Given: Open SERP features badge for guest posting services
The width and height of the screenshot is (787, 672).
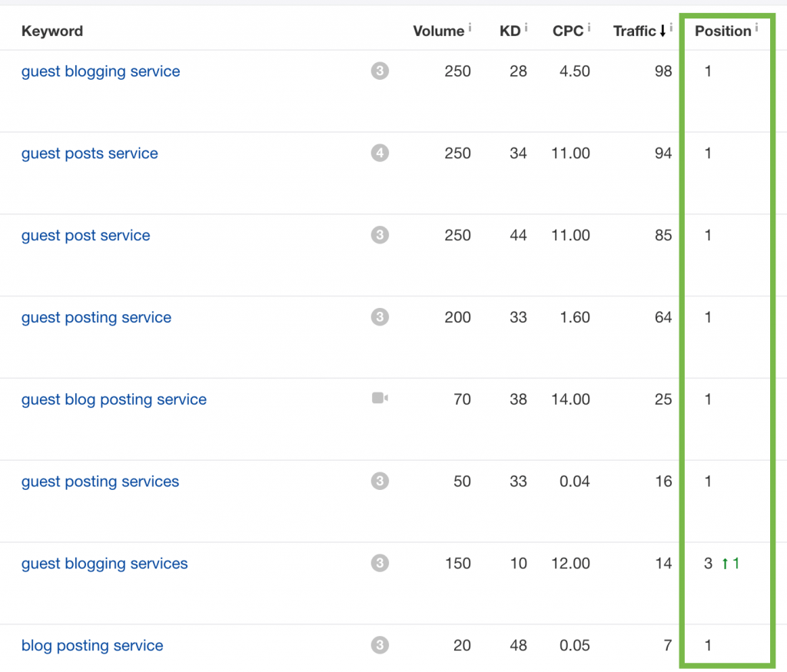Looking at the screenshot, I should click(x=380, y=481).
